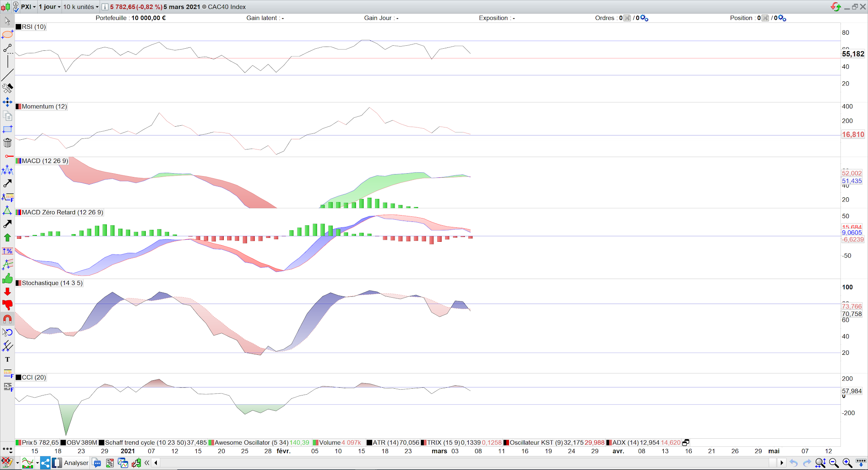
Task: Open the PXI ticker dropdown
Action: tap(28, 7)
